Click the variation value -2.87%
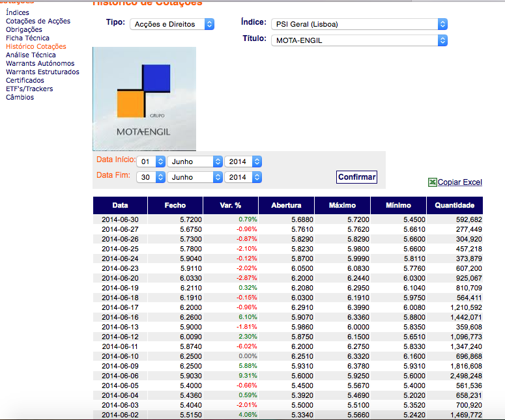505x420 pixels. coord(247,278)
